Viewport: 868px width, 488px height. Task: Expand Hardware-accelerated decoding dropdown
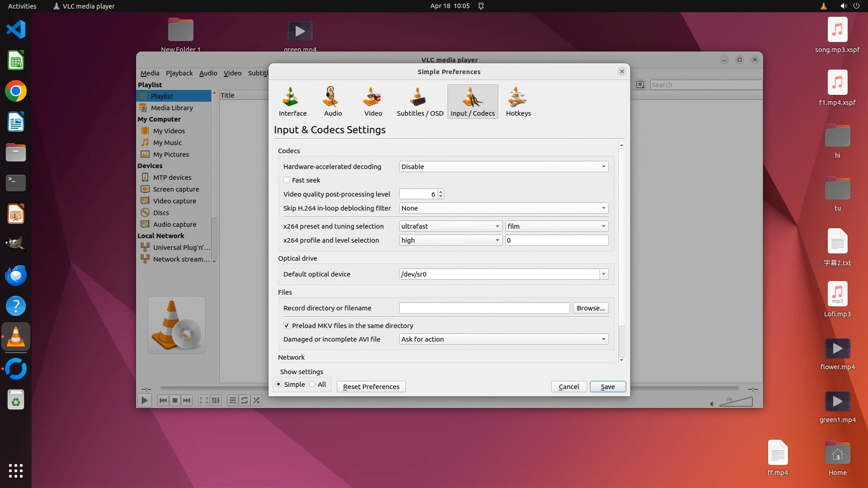[x=503, y=166]
